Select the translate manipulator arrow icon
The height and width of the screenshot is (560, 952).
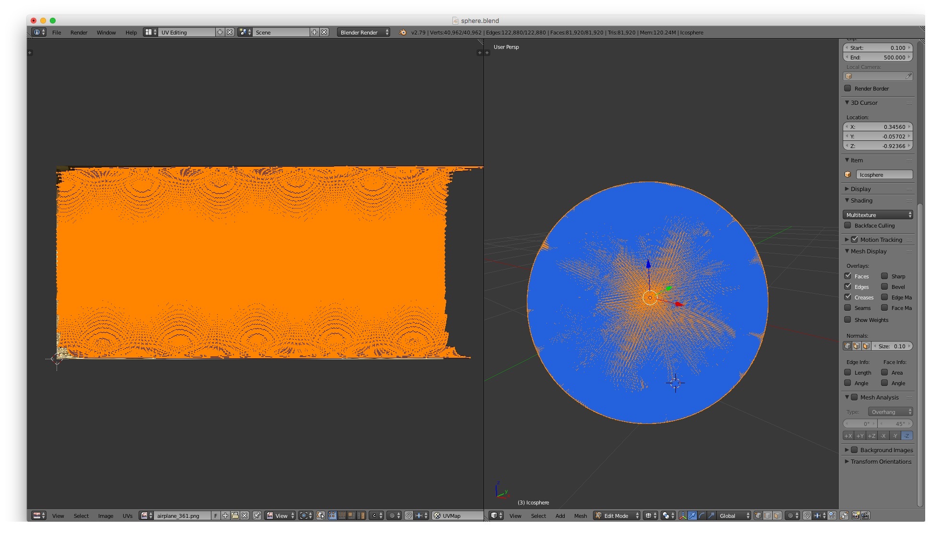coord(692,515)
